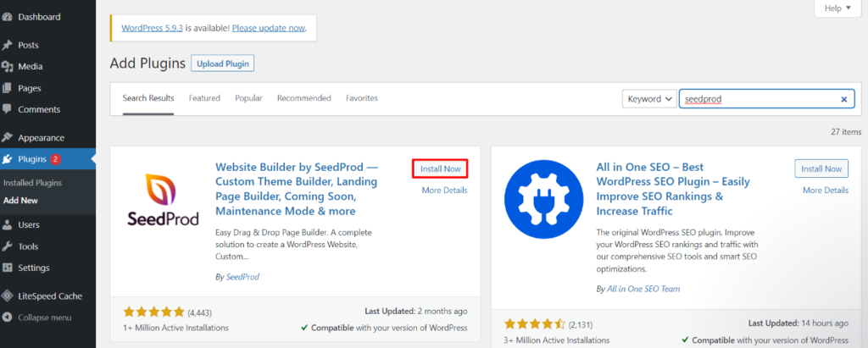Click the Dashboard gauge icon in sidebar
Image resolution: width=868 pixels, height=348 pixels.
7,17
